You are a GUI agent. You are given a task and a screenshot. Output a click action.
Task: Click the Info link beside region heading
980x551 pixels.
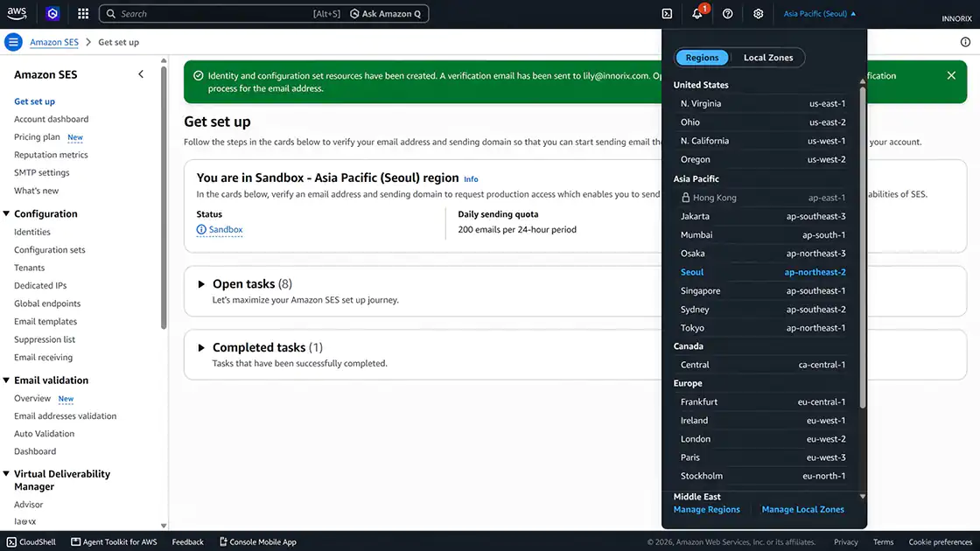(x=471, y=179)
